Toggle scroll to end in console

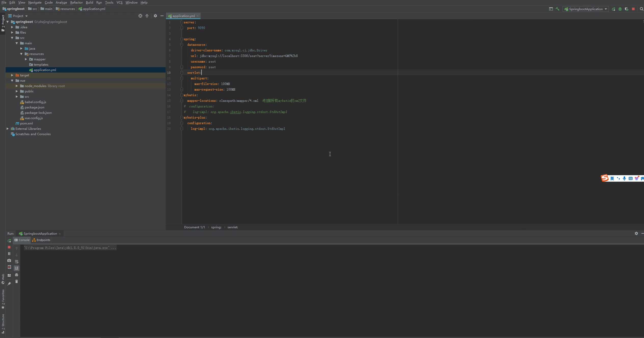point(17,268)
